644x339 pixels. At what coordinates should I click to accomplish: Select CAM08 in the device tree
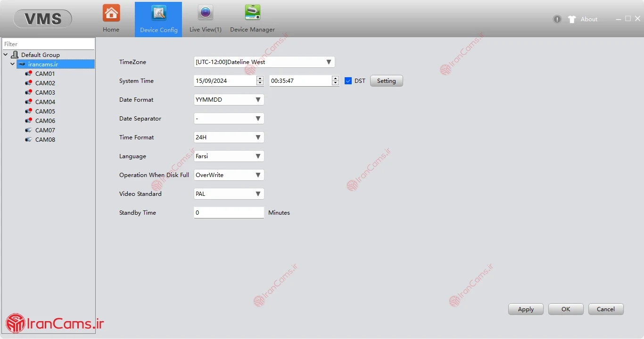coord(45,139)
